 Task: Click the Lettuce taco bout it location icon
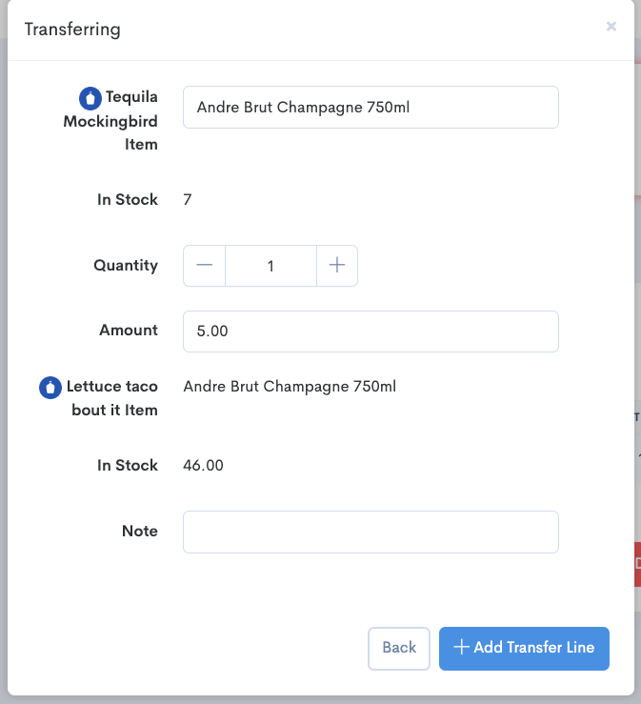click(x=50, y=387)
